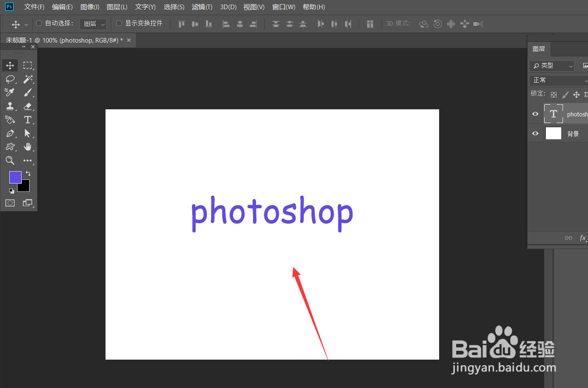The width and height of the screenshot is (588, 388).
Task: Select the Horizontal Type tool
Action: (x=28, y=120)
